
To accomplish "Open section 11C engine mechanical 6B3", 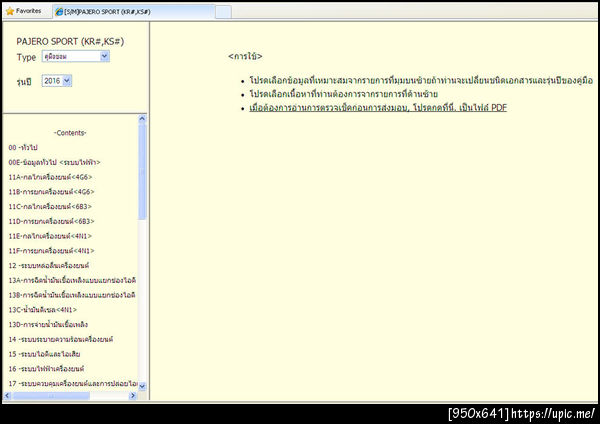I will pyautogui.click(x=50, y=207).
